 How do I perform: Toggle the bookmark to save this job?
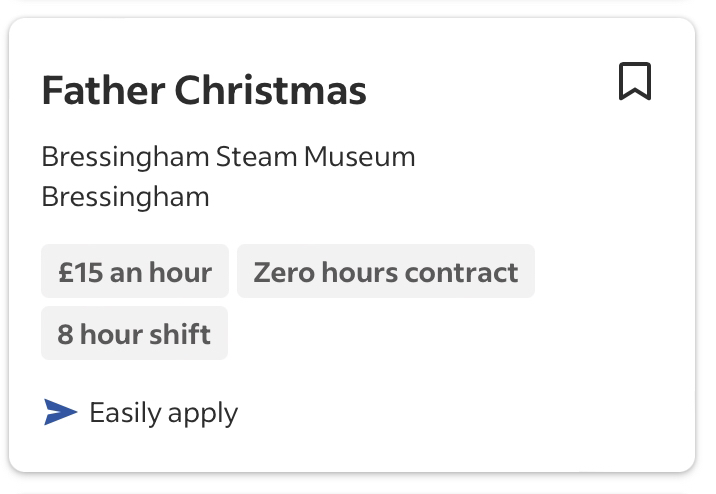pyautogui.click(x=635, y=81)
